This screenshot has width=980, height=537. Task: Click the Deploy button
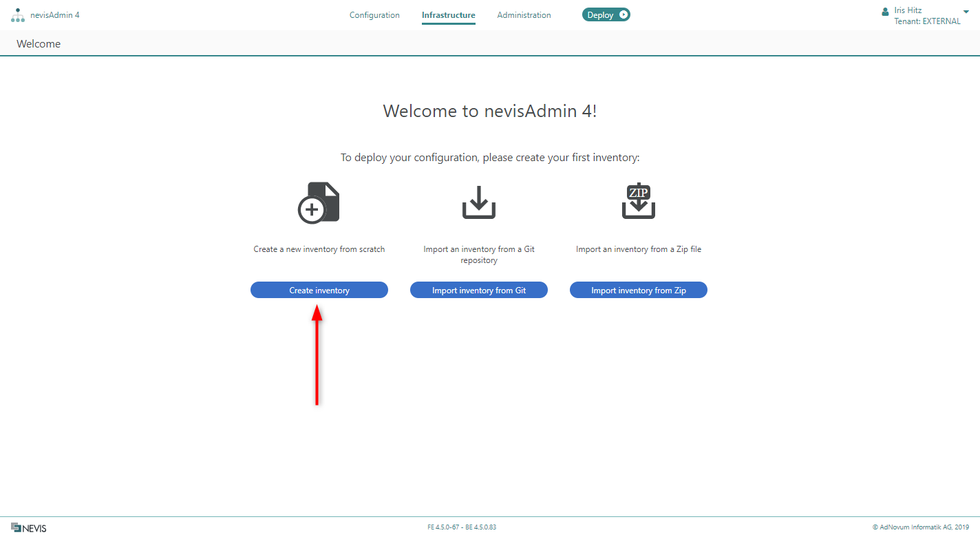[x=606, y=14]
